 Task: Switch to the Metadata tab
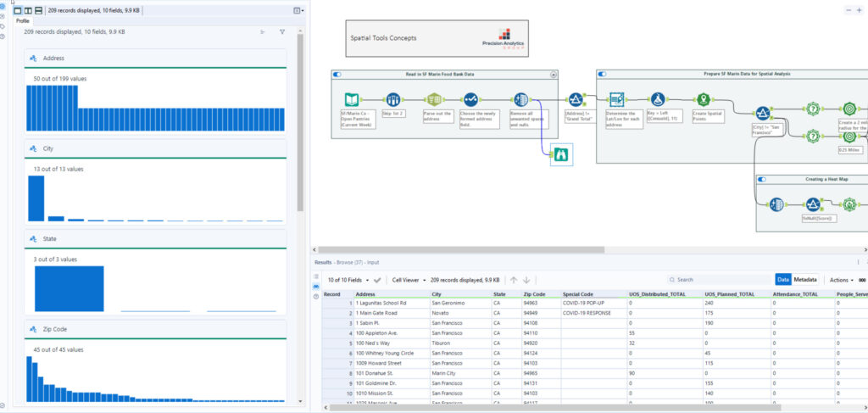coord(804,280)
